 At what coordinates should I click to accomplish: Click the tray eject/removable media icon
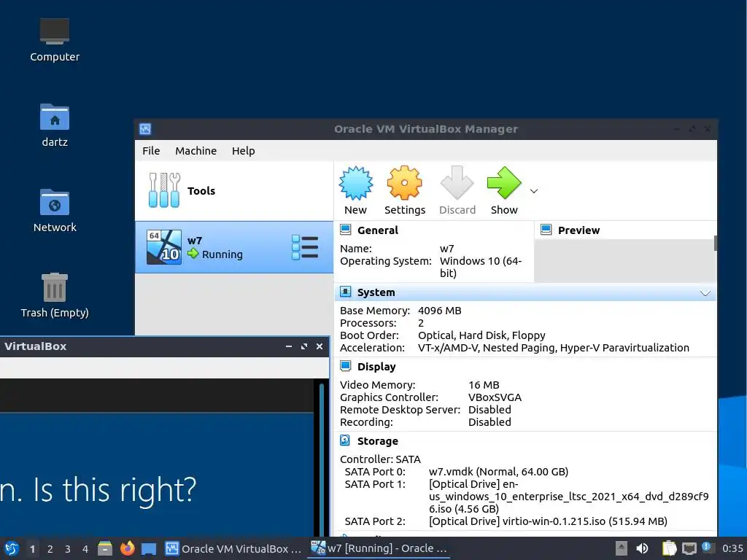[x=622, y=548]
